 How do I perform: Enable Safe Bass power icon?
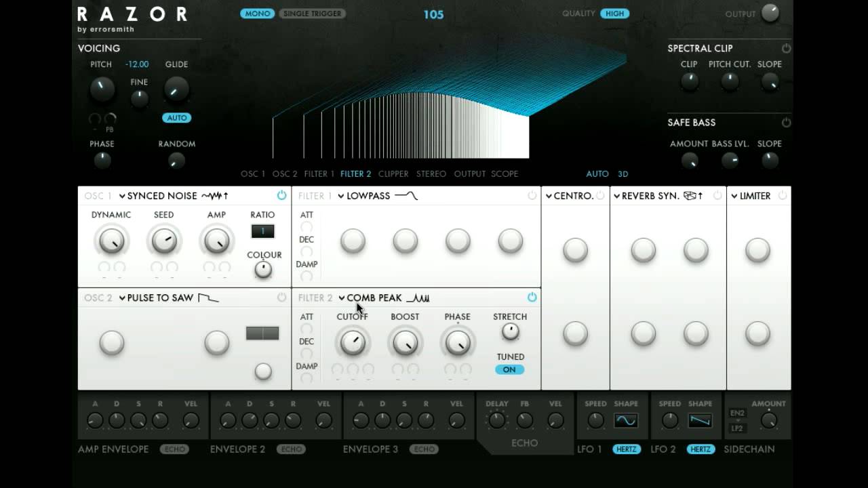pyautogui.click(x=786, y=123)
